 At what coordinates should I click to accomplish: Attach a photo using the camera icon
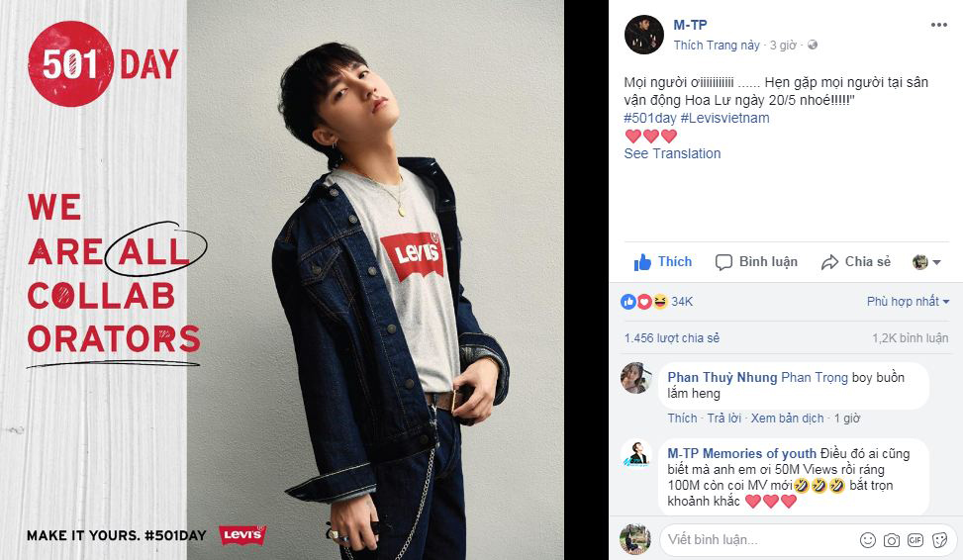(892, 540)
